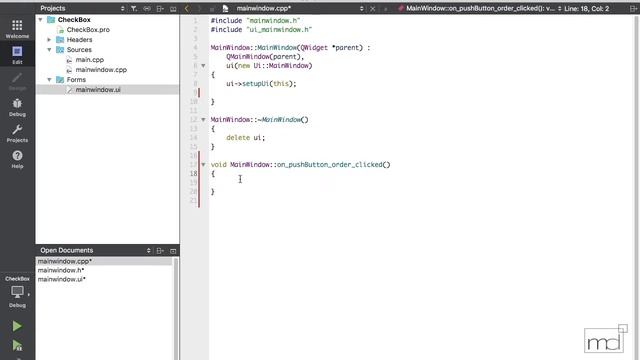
Task: Click the on_pushButton_order_clicked function name in code
Action: (x=330, y=164)
